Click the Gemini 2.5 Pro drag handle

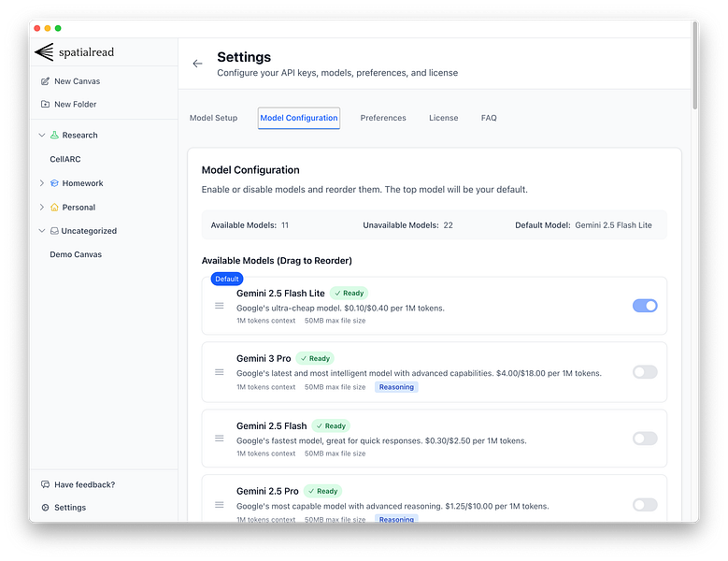[x=219, y=505]
